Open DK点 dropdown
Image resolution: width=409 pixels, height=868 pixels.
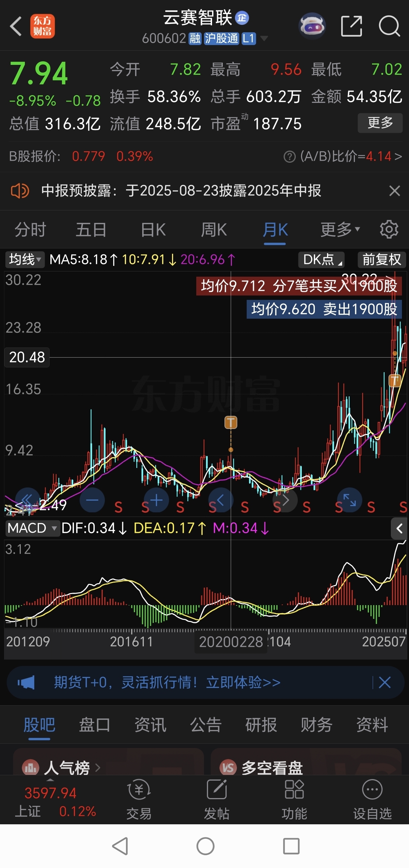pos(322,260)
